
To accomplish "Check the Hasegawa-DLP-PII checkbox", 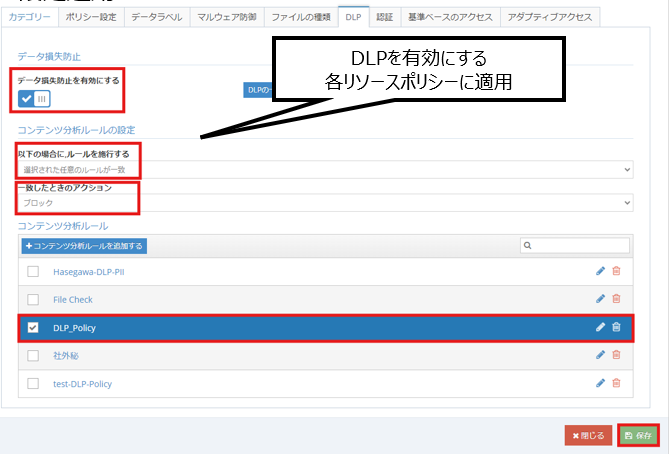I will point(33,271).
